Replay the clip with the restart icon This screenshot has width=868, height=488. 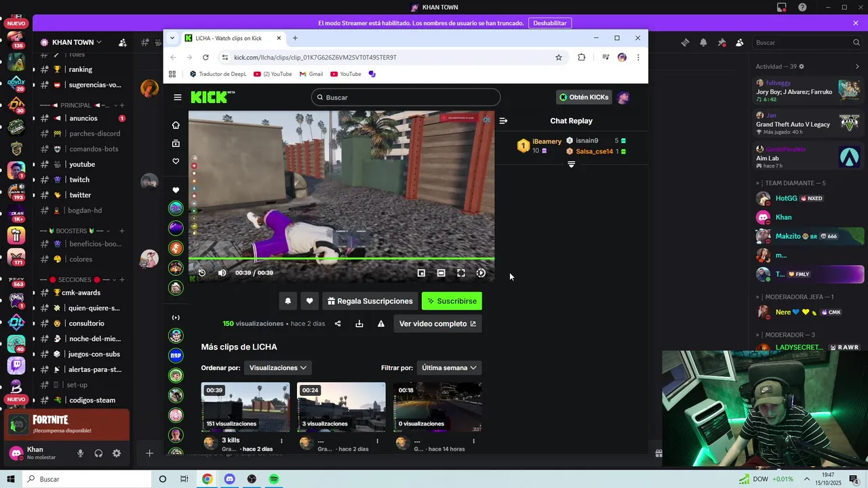point(201,272)
